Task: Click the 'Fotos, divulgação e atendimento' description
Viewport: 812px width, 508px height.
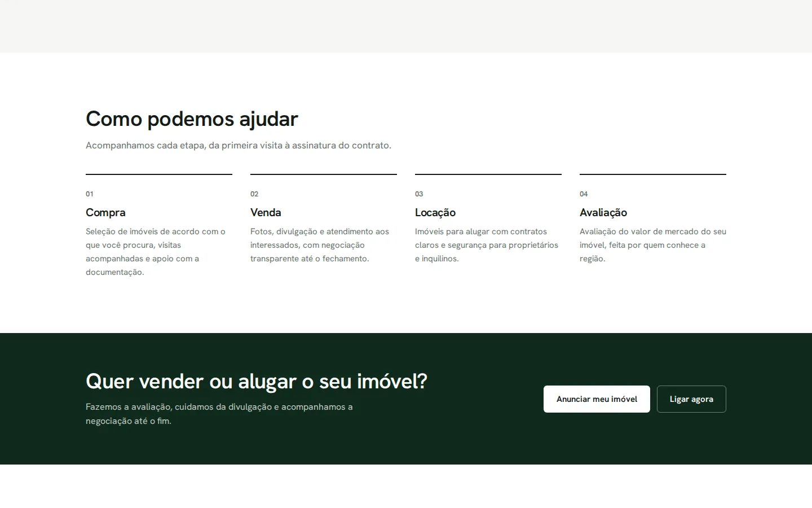Action: [320, 245]
